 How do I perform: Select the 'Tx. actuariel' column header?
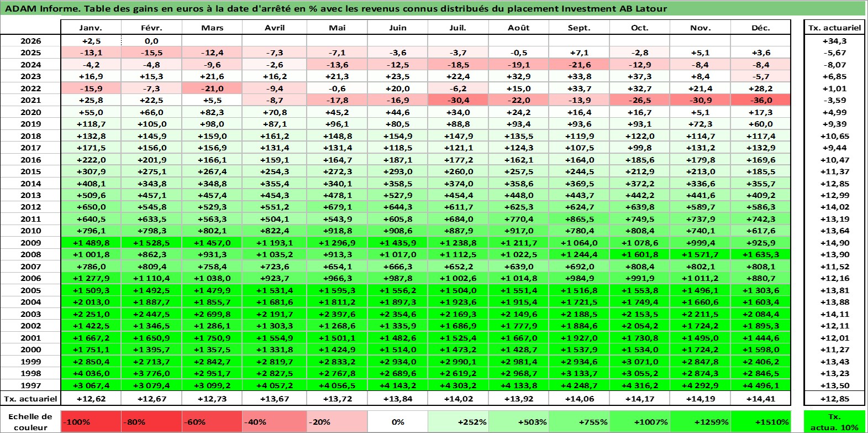point(834,28)
